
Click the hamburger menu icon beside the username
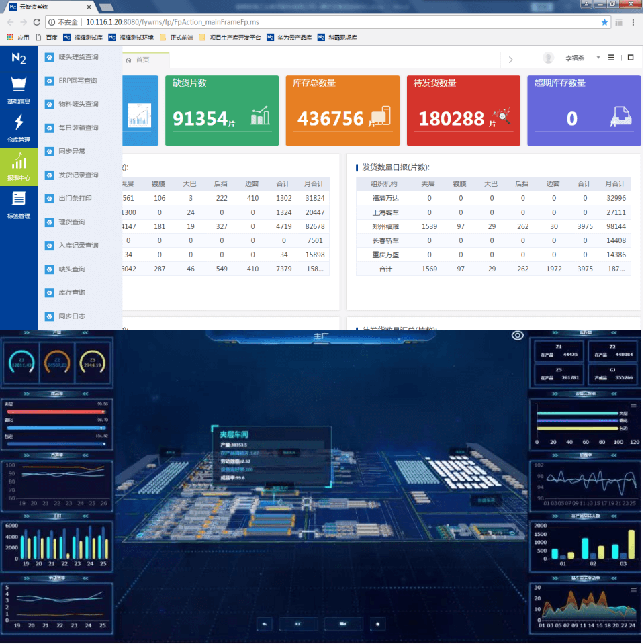[x=611, y=58]
